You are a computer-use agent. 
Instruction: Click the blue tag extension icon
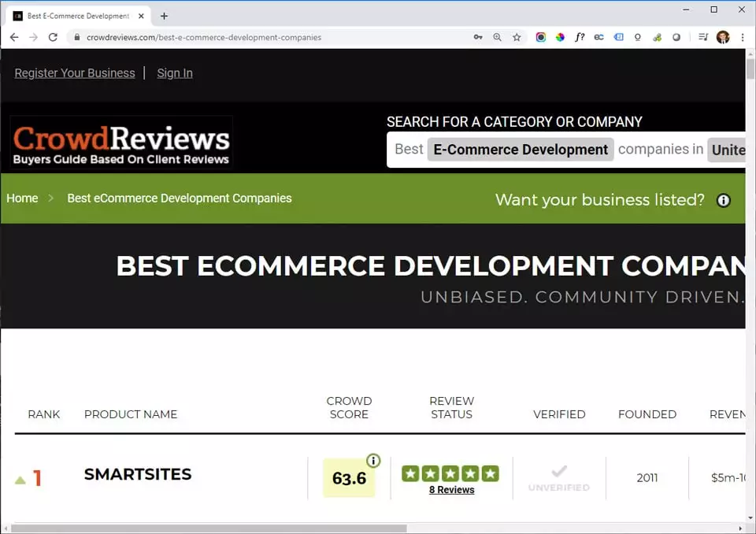coord(619,37)
